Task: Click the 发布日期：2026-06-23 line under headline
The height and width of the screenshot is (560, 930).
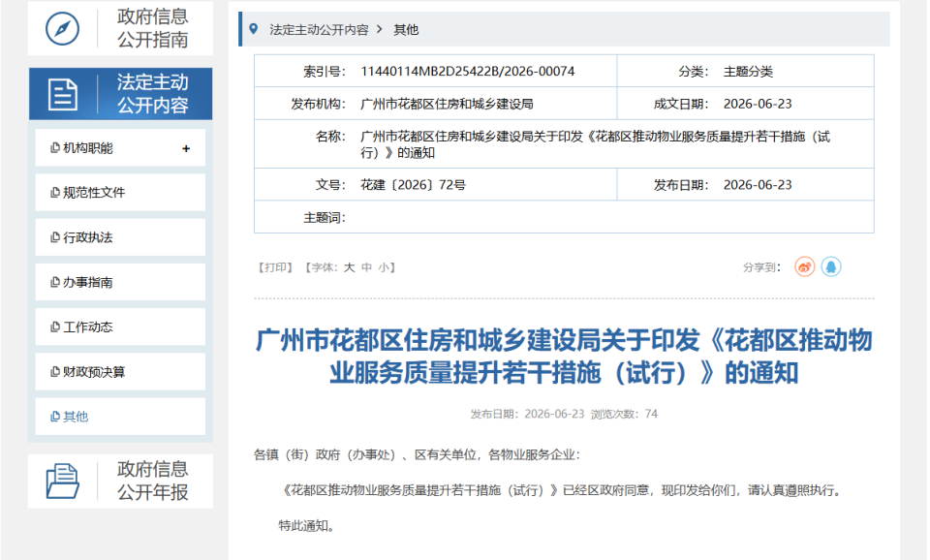Action: (527, 414)
